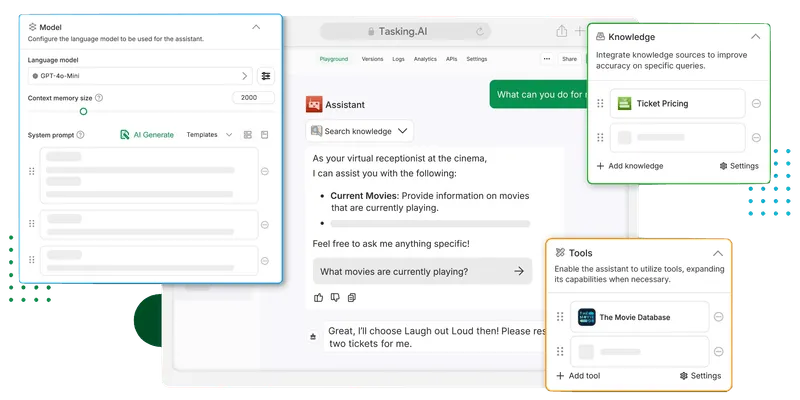This screenshot has width=800, height=400.
Task: Open the Analytics tab
Action: pos(426,59)
